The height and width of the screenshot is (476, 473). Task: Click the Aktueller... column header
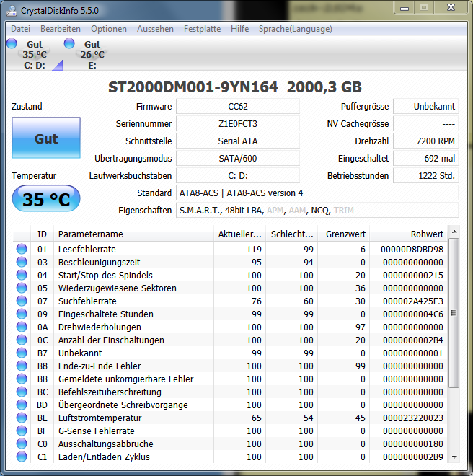coord(239,234)
